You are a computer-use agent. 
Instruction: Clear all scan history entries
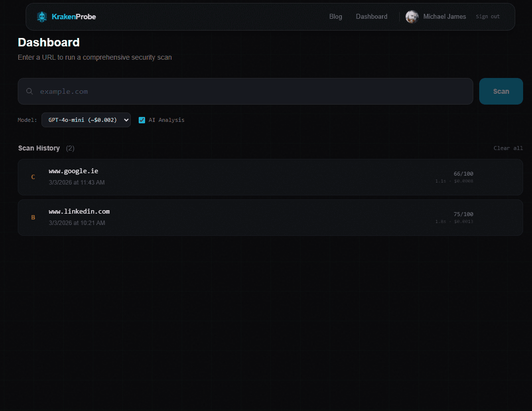(508, 148)
